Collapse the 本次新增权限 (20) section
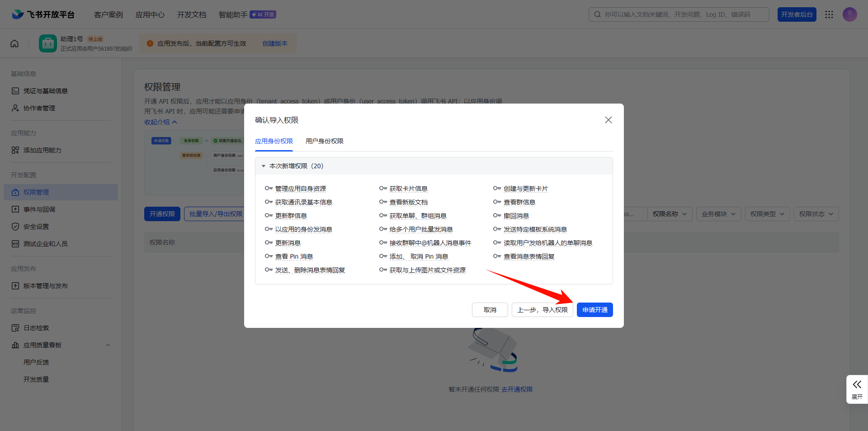Viewport: 868px width, 431px height. [x=264, y=166]
